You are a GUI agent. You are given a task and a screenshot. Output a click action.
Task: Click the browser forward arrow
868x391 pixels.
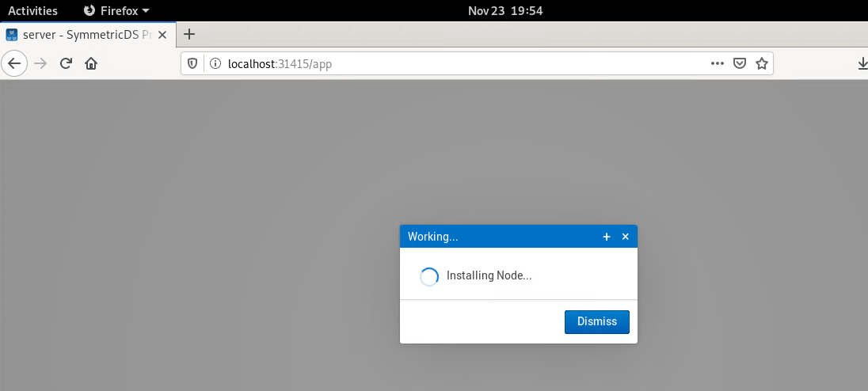point(41,64)
